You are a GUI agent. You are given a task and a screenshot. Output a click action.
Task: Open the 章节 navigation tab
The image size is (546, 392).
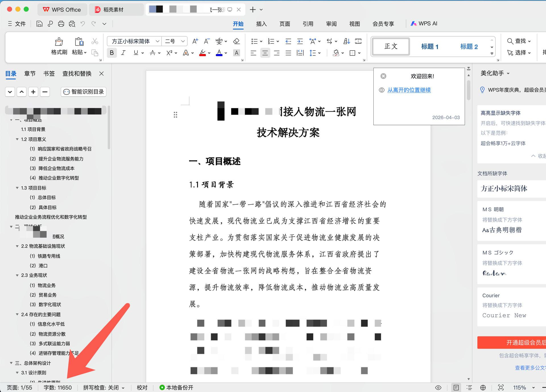coord(30,74)
